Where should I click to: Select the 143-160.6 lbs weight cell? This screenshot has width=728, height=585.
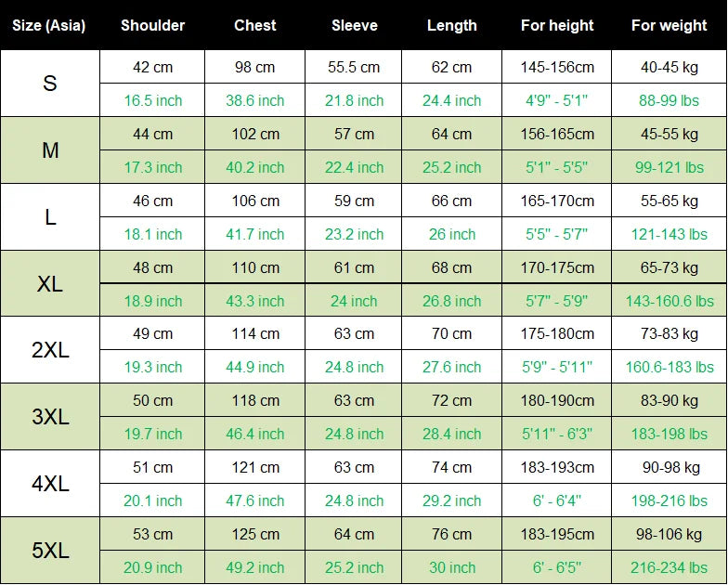coord(669,301)
